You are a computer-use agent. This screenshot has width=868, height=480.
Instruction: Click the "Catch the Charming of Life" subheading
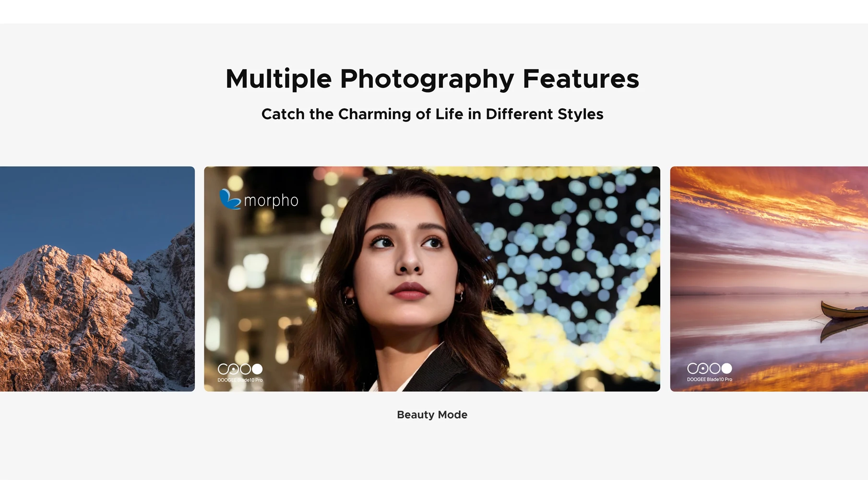pos(432,114)
